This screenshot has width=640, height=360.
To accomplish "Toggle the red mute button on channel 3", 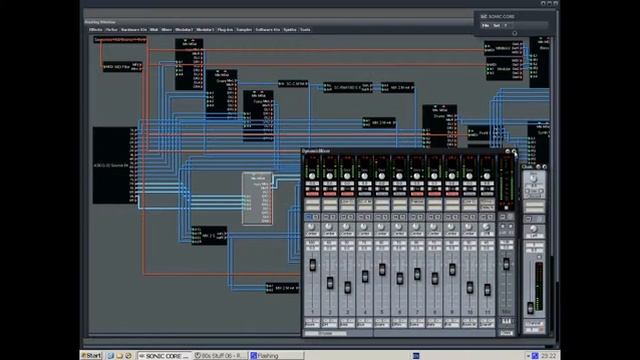I will 347,194.
